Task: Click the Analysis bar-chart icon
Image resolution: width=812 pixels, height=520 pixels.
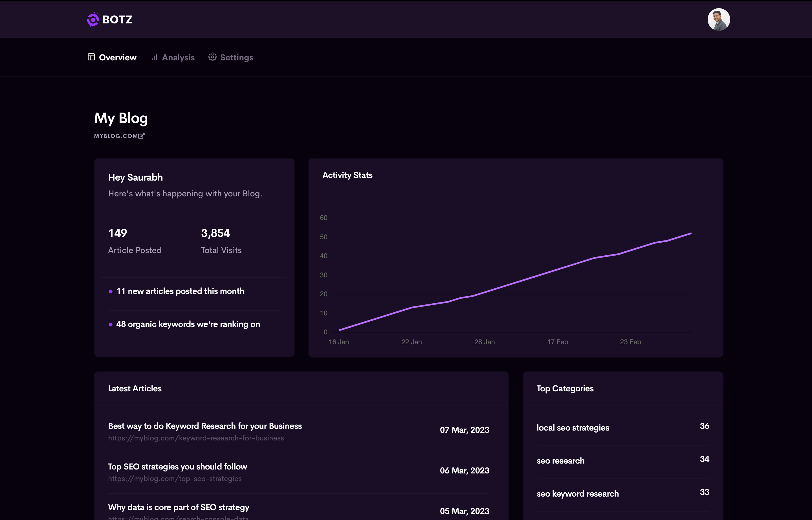Action: point(155,57)
